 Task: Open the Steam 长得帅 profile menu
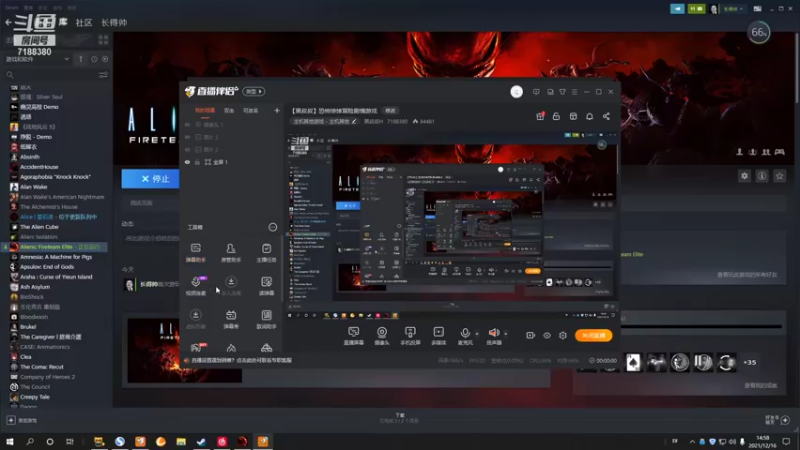click(114, 22)
